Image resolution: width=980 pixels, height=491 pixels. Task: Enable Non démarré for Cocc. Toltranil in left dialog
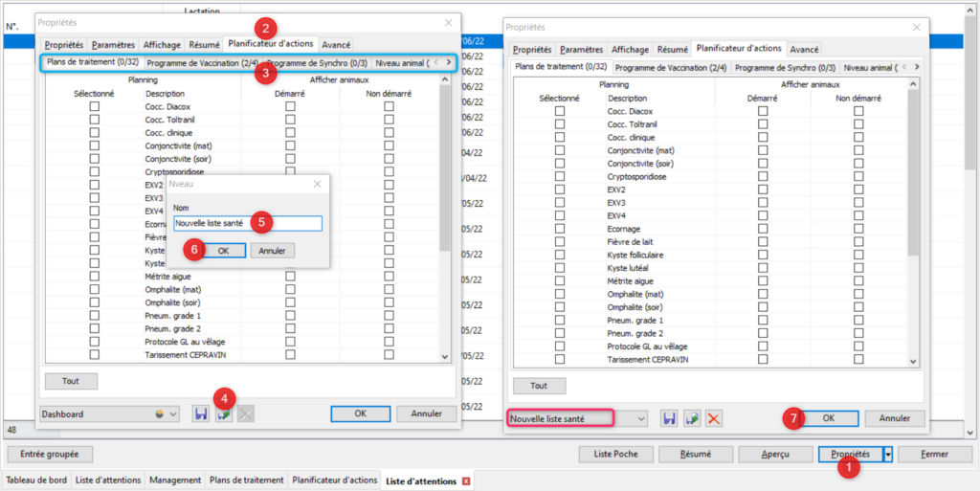coord(389,120)
